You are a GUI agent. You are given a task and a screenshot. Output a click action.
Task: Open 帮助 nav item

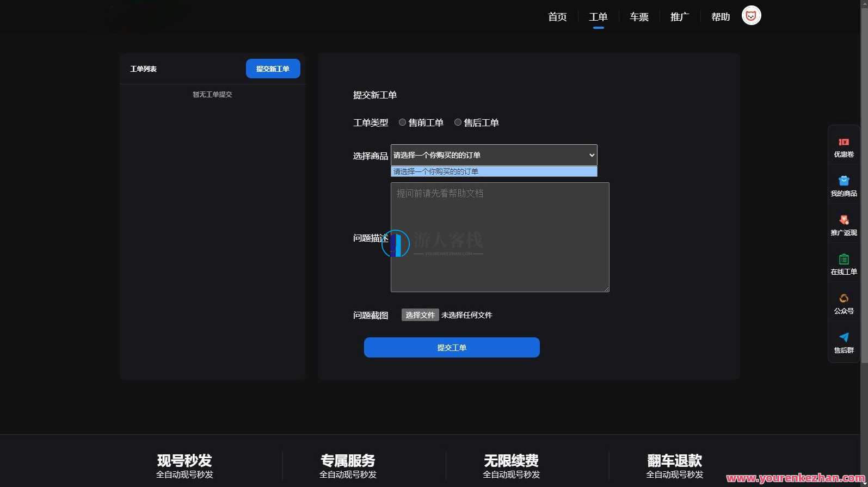click(x=721, y=17)
